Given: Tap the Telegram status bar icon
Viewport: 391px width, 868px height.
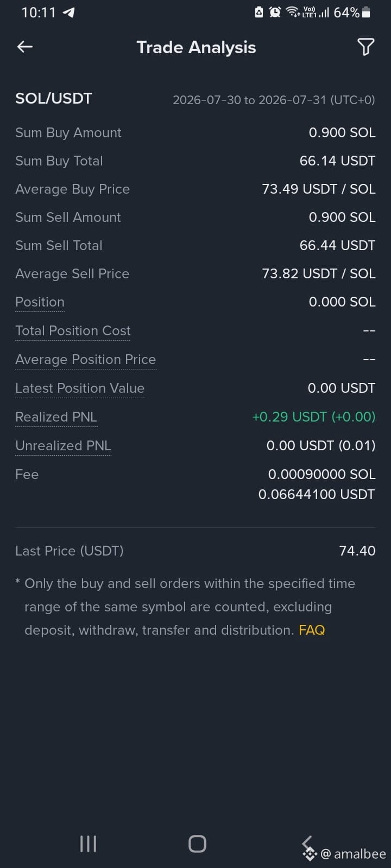Looking at the screenshot, I should click(x=68, y=12).
